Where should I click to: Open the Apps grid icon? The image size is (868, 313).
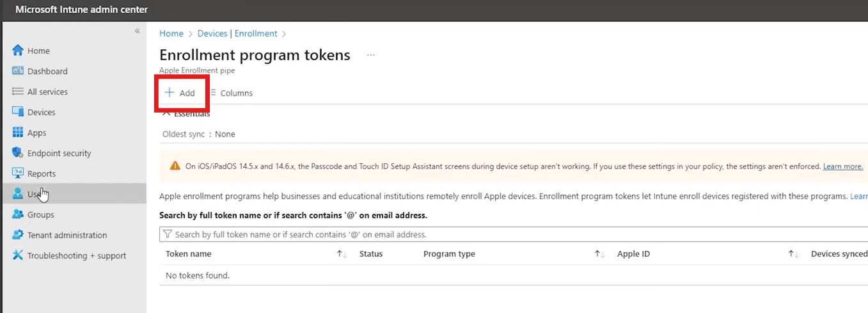click(x=17, y=132)
